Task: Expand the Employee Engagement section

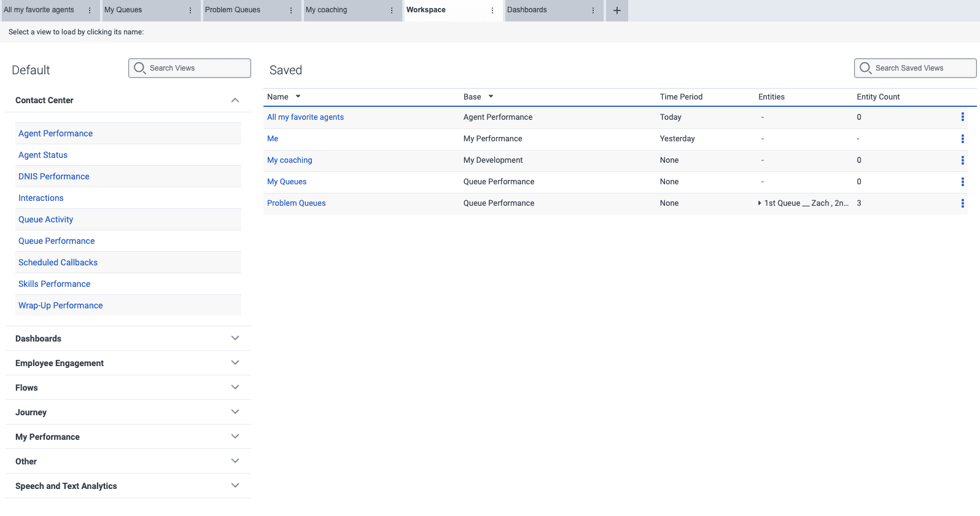Action: [235, 363]
